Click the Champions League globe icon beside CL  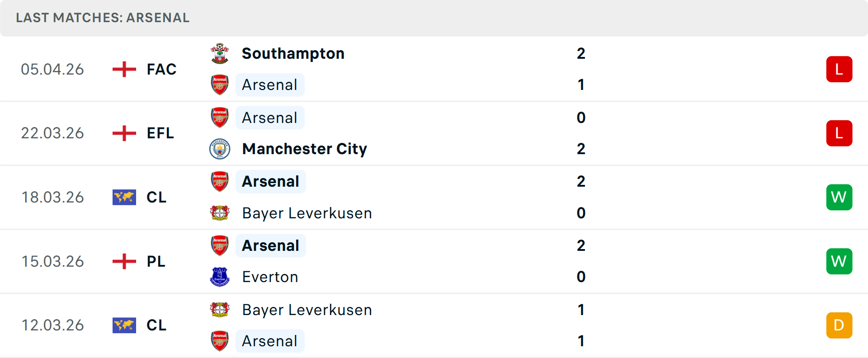click(x=124, y=197)
